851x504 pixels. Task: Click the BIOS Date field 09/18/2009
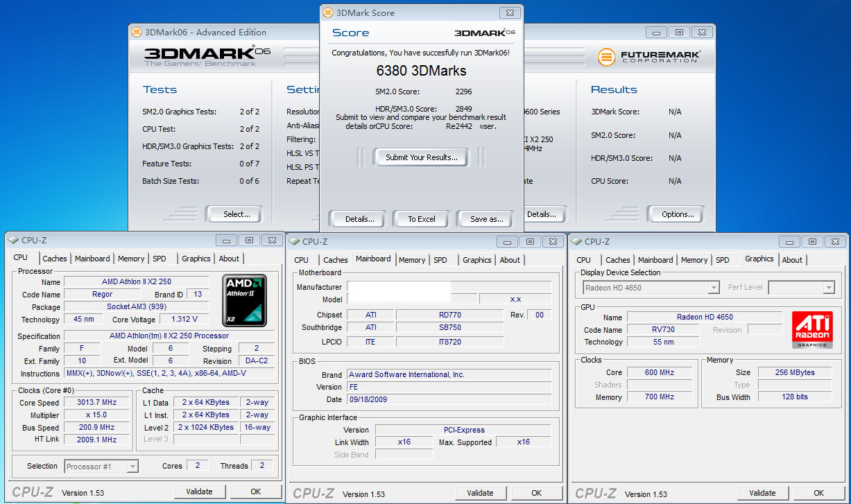click(449, 399)
